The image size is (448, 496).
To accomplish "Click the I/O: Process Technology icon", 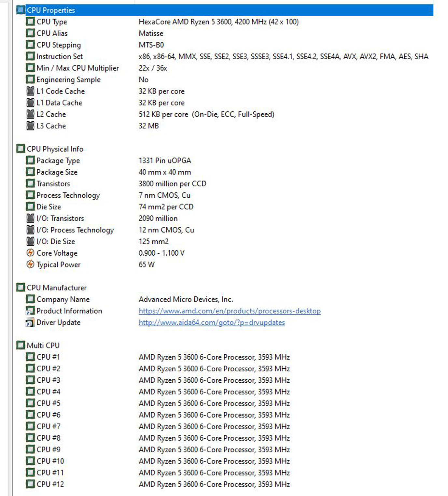I will (30, 230).
